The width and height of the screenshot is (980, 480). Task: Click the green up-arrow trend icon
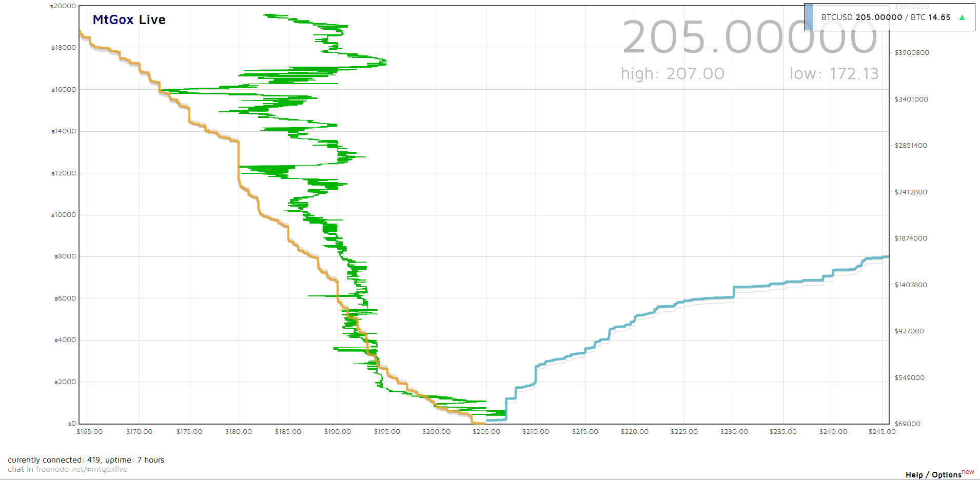[x=962, y=17]
